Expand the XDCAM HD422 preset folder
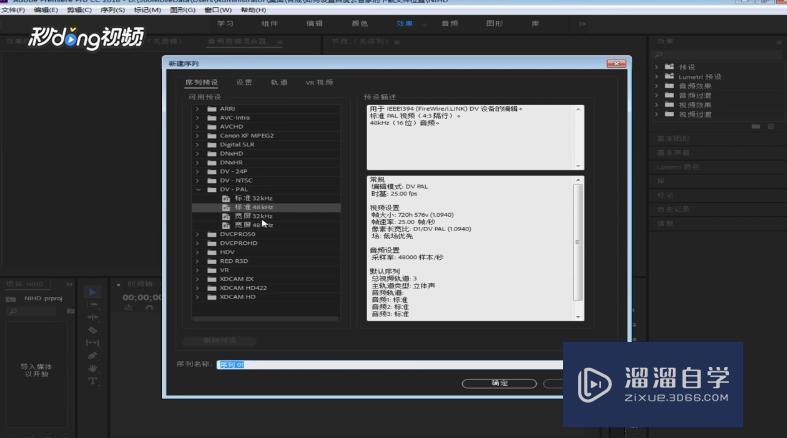The image size is (787, 438). tap(197, 288)
